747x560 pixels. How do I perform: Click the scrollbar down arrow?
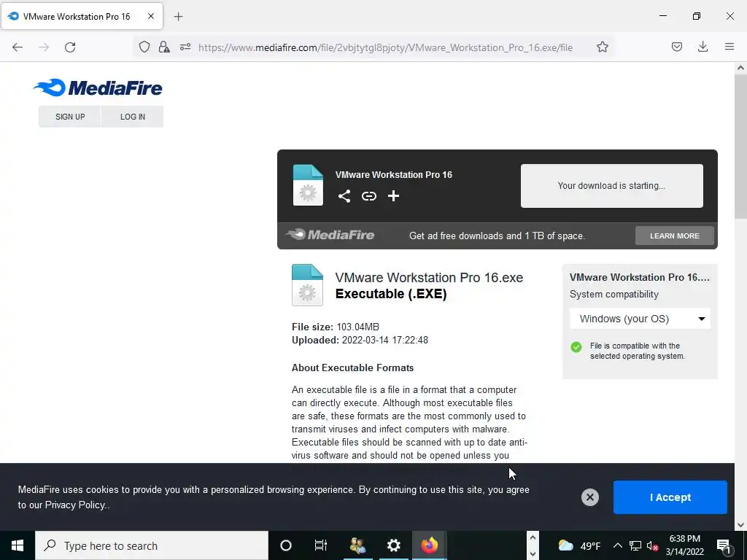pos(740,525)
